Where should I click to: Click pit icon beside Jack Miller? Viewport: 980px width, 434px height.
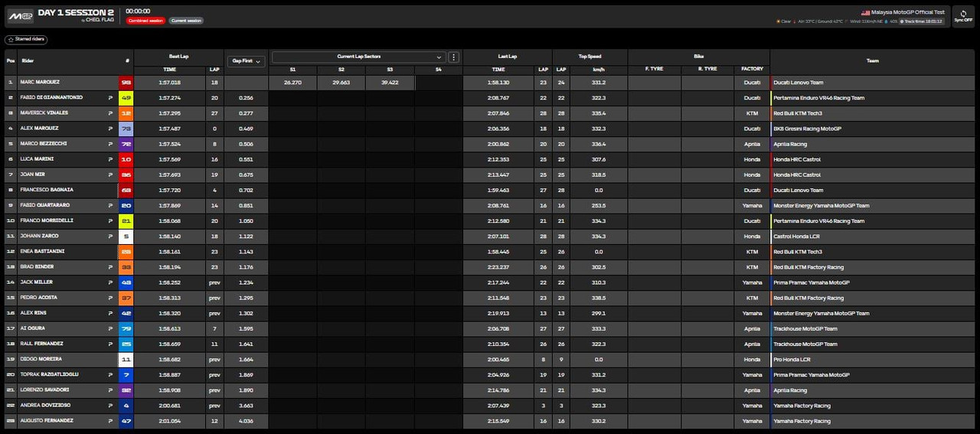point(111,282)
